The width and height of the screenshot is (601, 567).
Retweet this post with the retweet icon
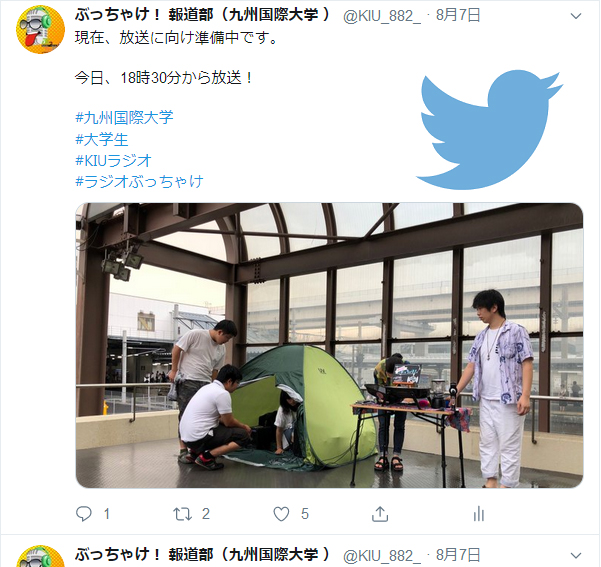[182, 514]
